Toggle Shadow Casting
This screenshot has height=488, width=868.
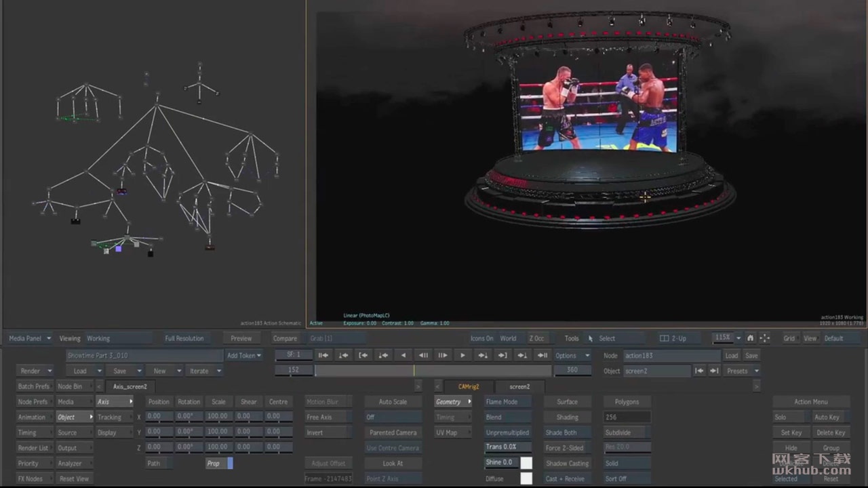tap(567, 464)
